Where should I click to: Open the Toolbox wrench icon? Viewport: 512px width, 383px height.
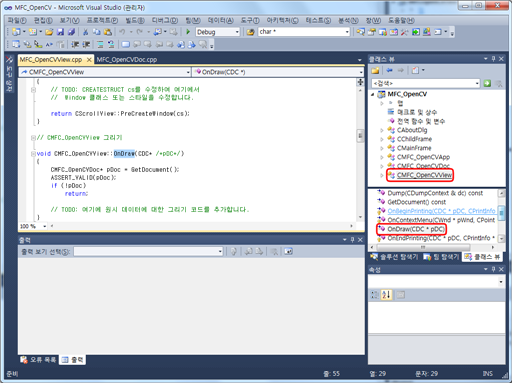click(x=404, y=32)
